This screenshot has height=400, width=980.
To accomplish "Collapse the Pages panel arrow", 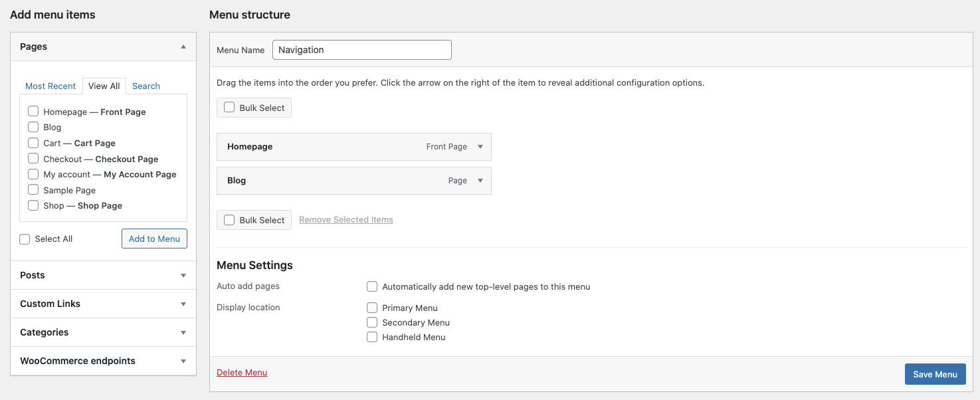I will 183,47.
